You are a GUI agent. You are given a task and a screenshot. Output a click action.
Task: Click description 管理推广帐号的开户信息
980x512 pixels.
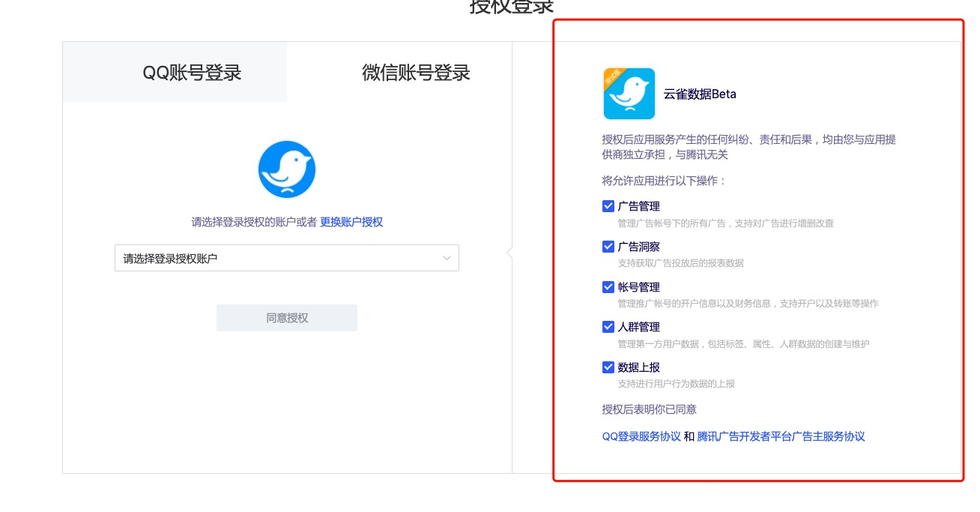[748, 304]
